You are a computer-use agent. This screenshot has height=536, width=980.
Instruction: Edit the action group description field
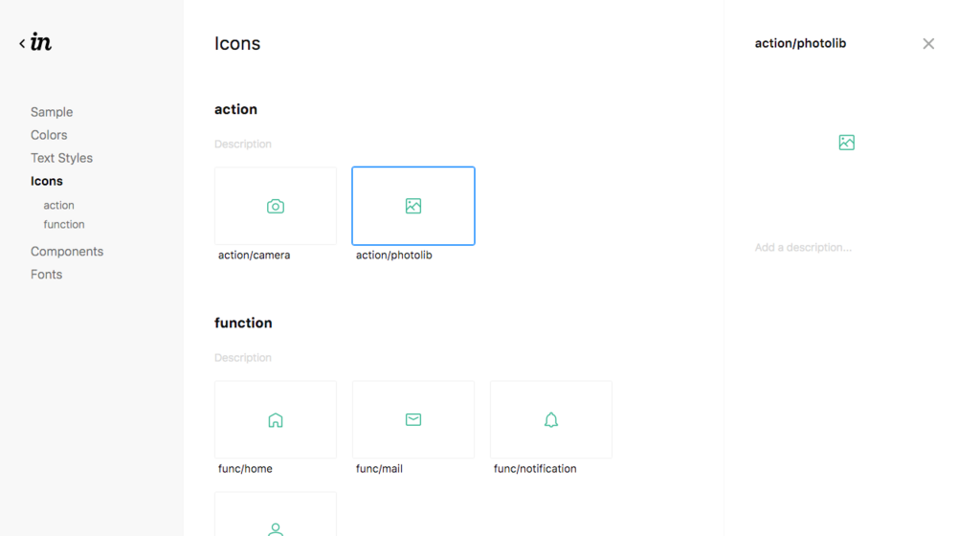243,144
